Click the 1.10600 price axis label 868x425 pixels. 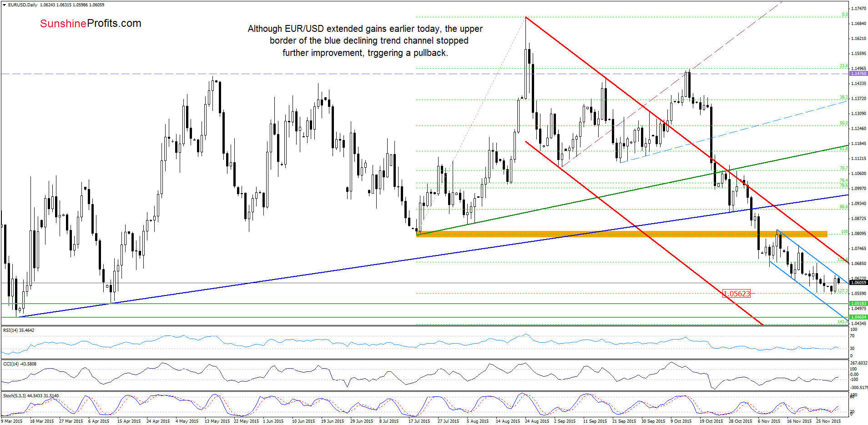point(858,174)
